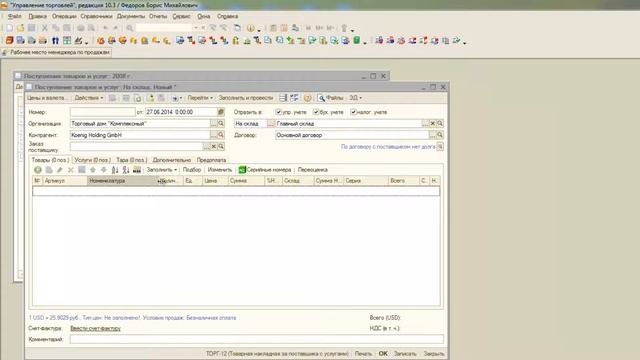Click the Cut scissors toolbar icon
The image size is (640, 360).
click(44, 28)
